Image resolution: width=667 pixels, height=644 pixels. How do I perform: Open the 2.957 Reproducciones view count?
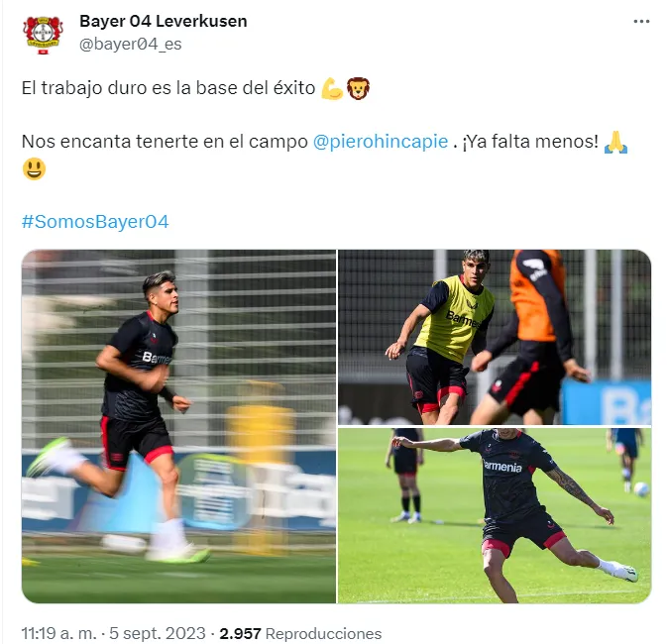pyautogui.click(x=300, y=633)
